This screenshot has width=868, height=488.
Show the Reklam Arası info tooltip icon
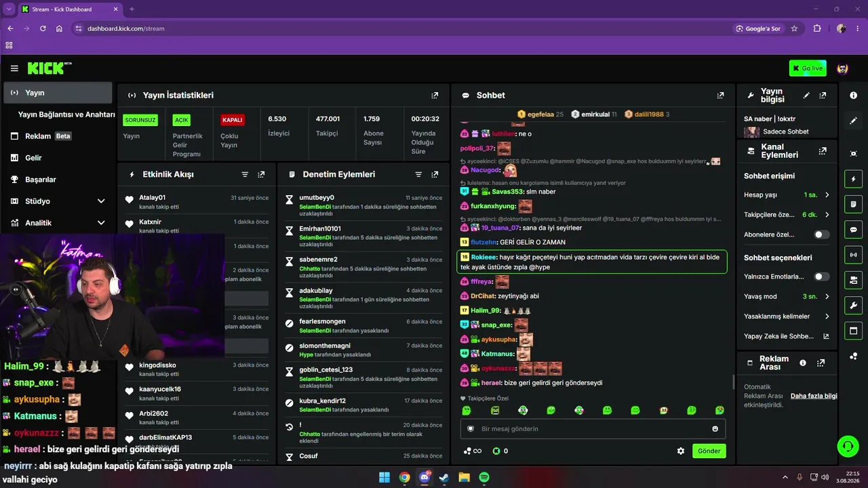coord(803,363)
